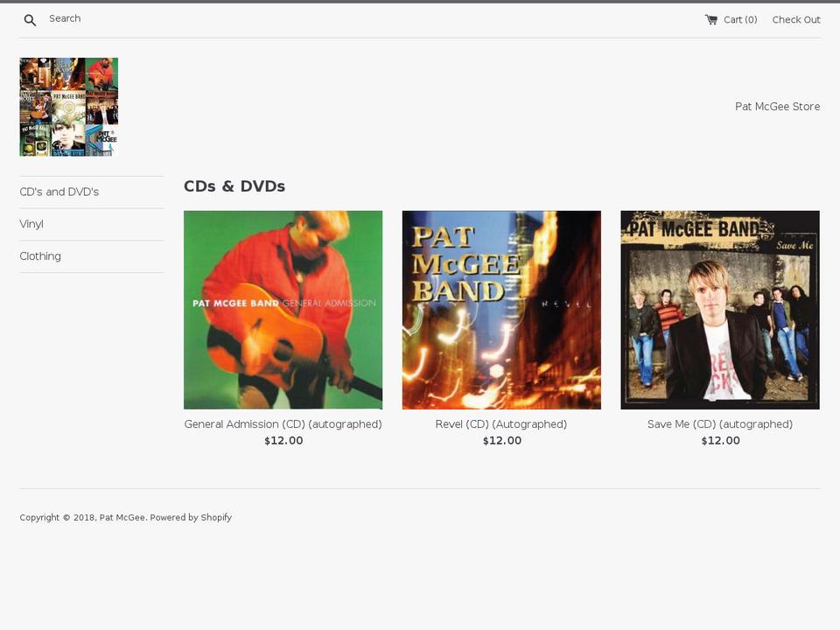Image resolution: width=840 pixels, height=630 pixels.
Task: Open Revel album cover image
Action: coord(501,310)
